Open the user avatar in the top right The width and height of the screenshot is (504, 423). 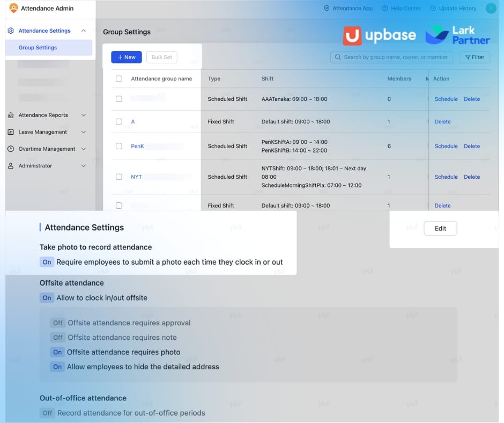491,9
